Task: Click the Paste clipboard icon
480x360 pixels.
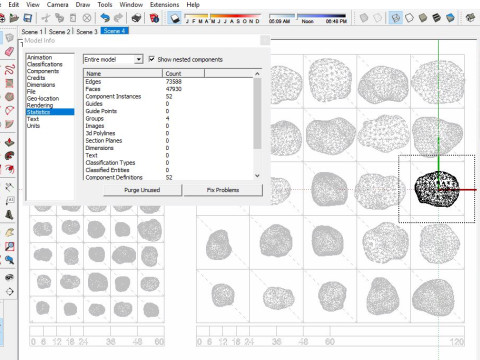Action: point(73,18)
